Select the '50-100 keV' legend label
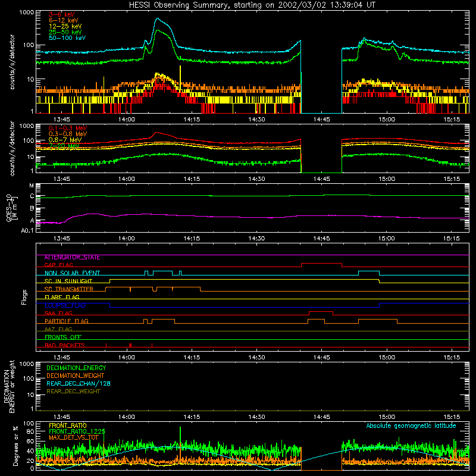The width and height of the screenshot is (476, 476). click(x=67, y=38)
